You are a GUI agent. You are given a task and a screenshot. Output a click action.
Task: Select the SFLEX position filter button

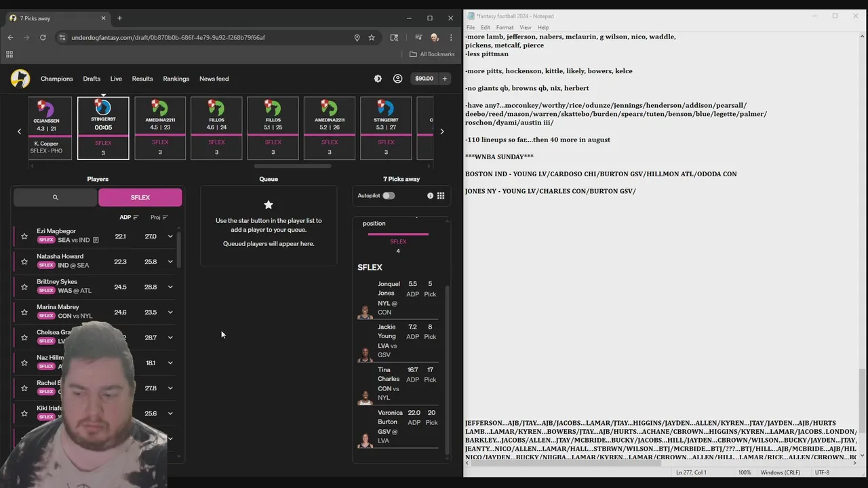(x=140, y=197)
